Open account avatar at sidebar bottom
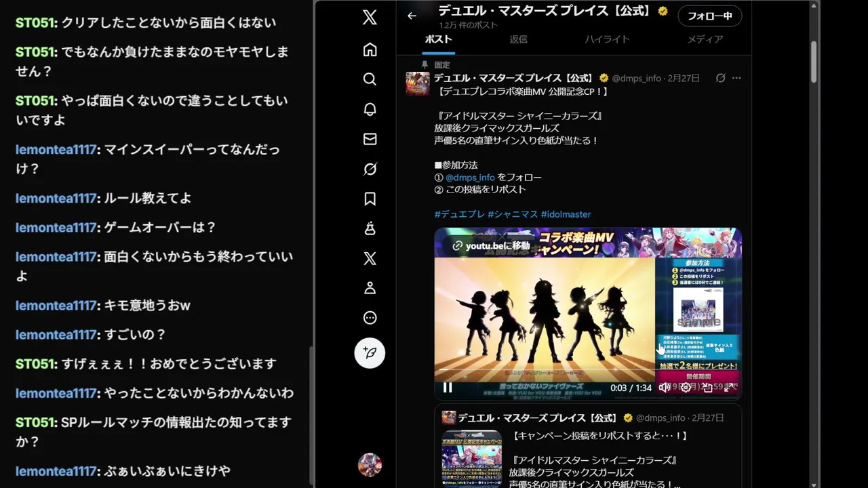The height and width of the screenshot is (488, 868). click(370, 465)
